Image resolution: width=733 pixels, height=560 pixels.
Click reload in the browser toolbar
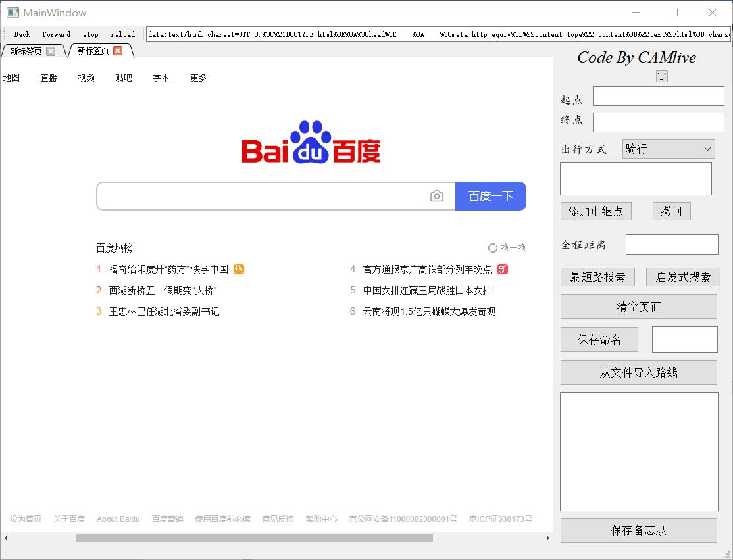(x=122, y=34)
